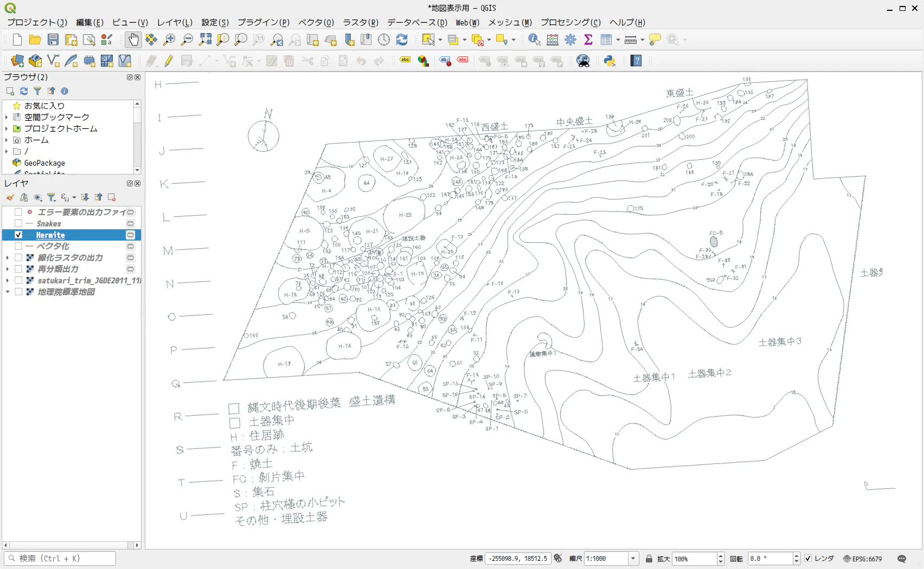Image resolution: width=924 pixels, height=569 pixels.
Task: Open the layer diagram options chart icon
Action: (x=424, y=61)
